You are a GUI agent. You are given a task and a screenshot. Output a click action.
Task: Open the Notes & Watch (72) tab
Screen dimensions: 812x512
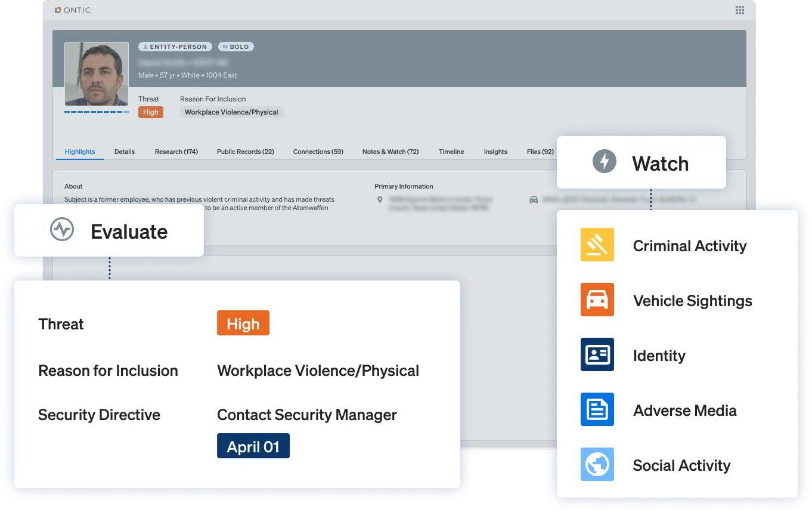pyautogui.click(x=390, y=152)
